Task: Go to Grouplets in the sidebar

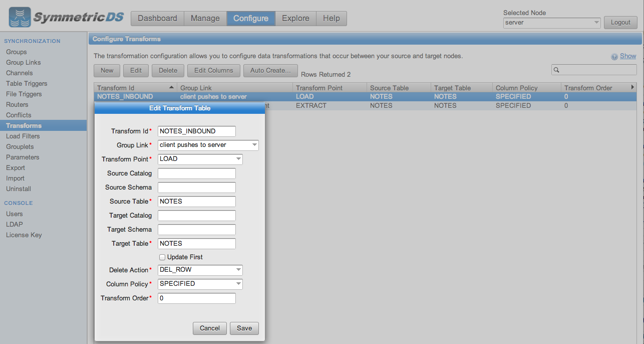Action: tap(20, 147)
